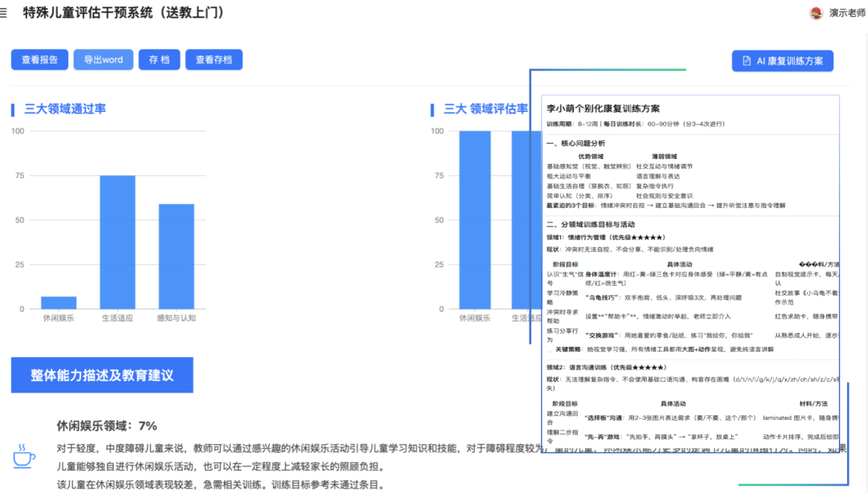Click 领域2：语言沟通训练 heading
Viewport: 868px width, 493px height.
[x=607, y=368]
